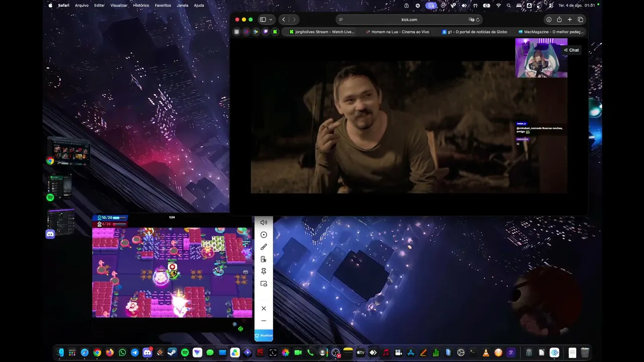Image resolution: width=644 pixels, height=362 pixels.
Task: Switch to g1 portal de notícias tab
Action: [474, 32]
